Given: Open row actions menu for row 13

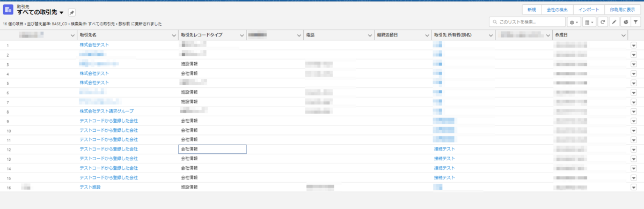Looking at the screenshot, I should [x=633, y=159].
